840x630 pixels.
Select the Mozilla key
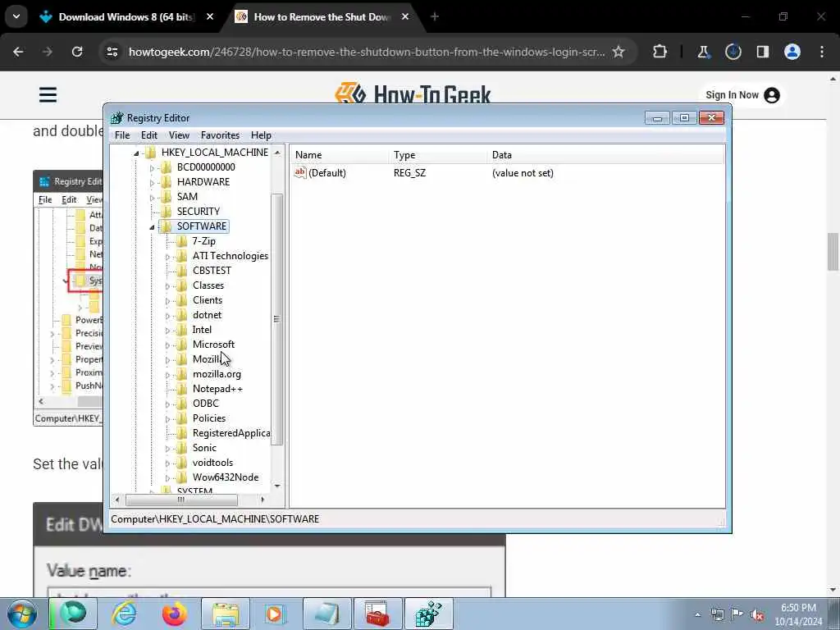coord(206,359)
